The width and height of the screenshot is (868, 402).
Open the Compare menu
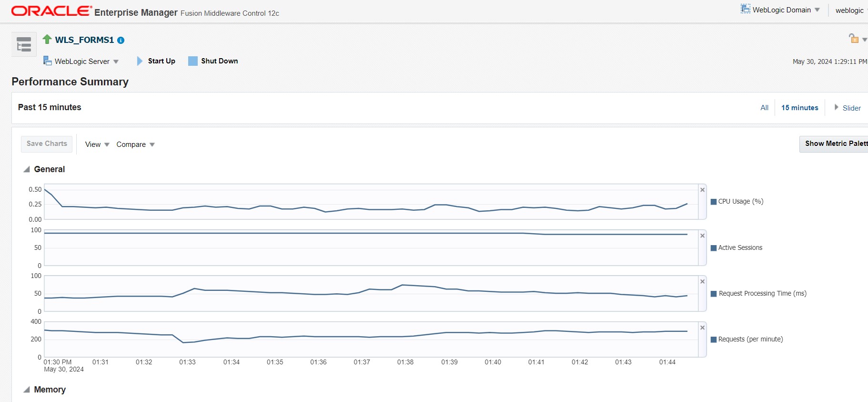click(136, 144)
